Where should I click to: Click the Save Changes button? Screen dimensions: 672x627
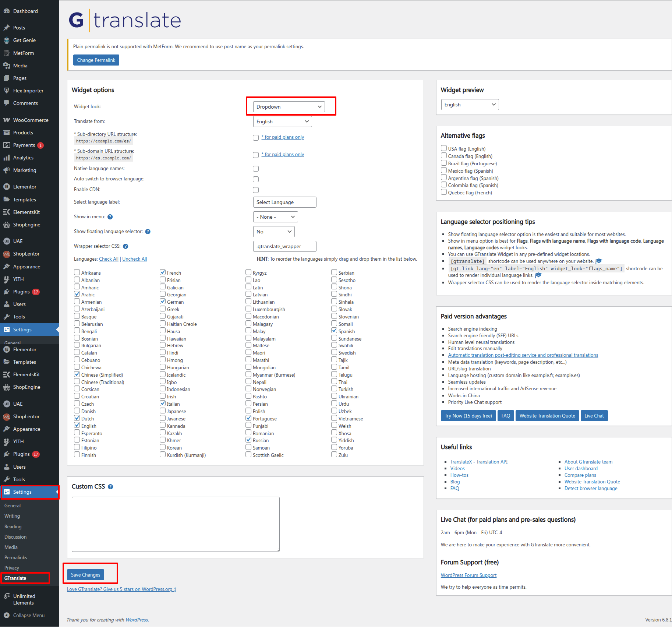pos(85,575)
